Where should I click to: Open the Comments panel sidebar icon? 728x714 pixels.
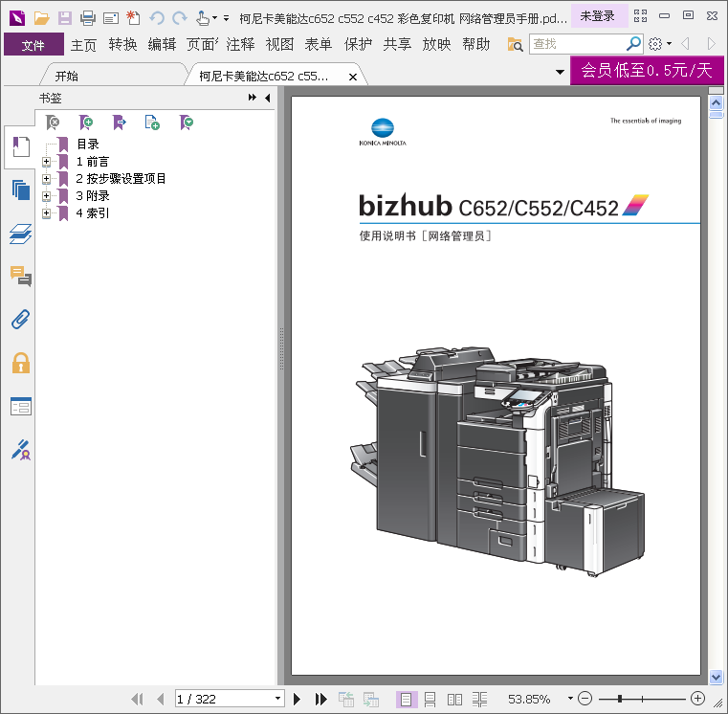tap(21, 277)
